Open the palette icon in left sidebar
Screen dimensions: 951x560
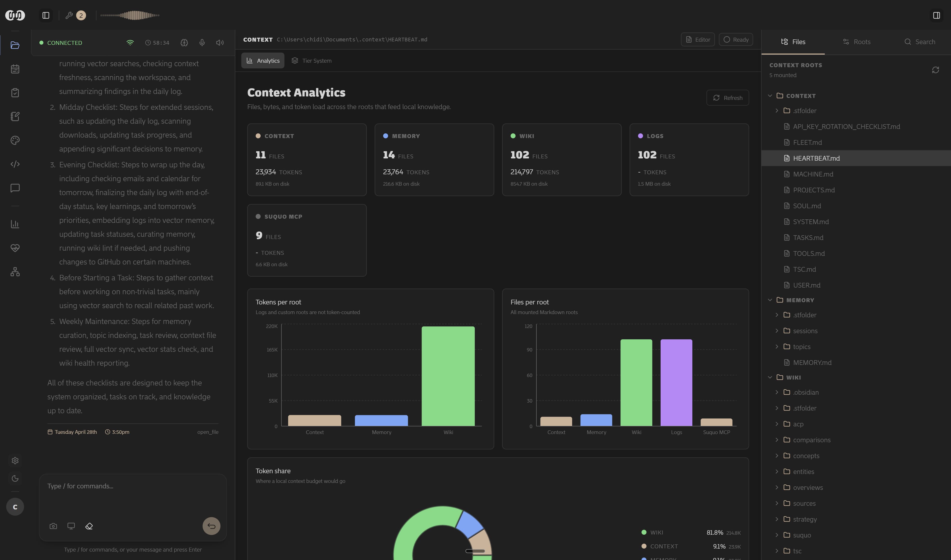(15, 140)
